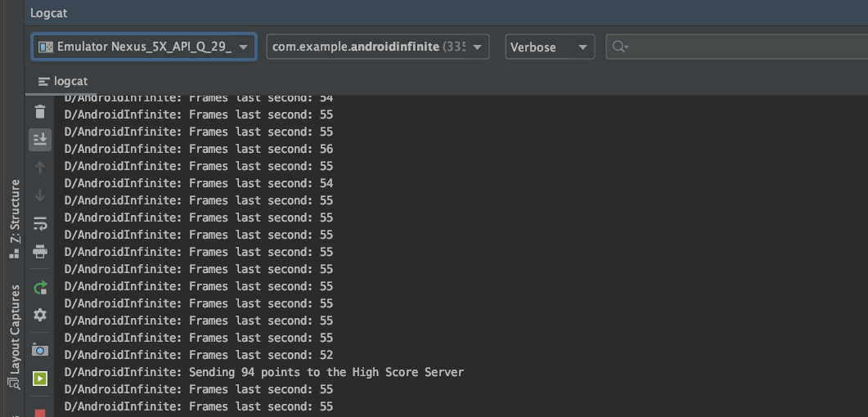Take a screen capture with the camera icon
This screenshot has width=868, height=417.
pyautogui.click(x=39, y=349)
